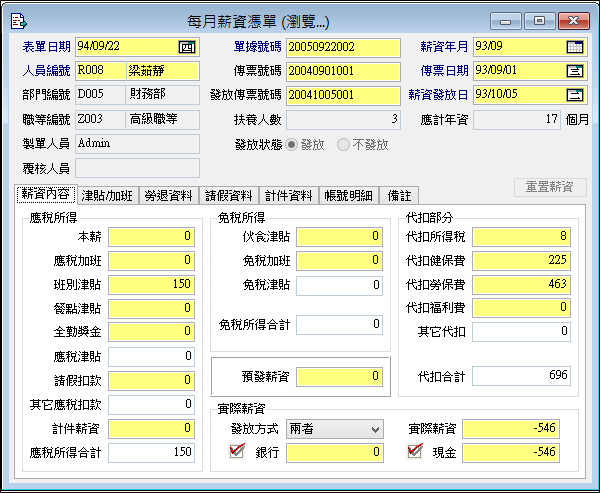This screenshot has height=493, width=600.
Task: Focus the 預發薪資 field
Action: click(339, 377)
